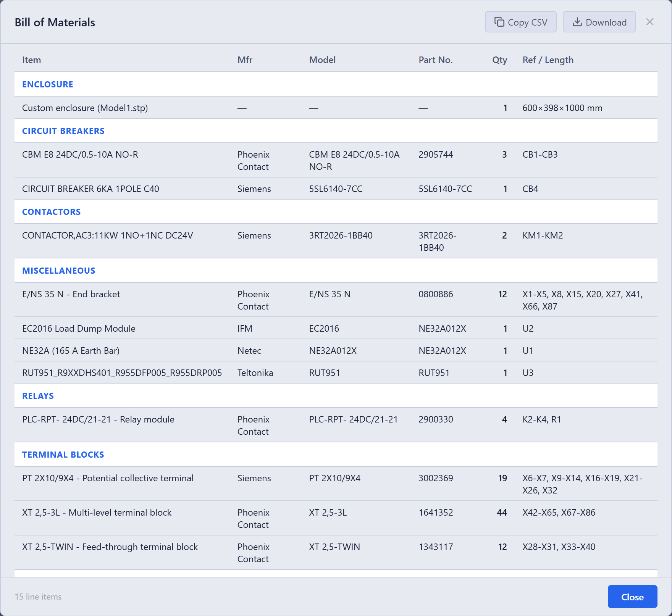This screenshot has height=616, width=672.
Task: Click the Teltonika manufacturer cell
Action: (255, 373)
